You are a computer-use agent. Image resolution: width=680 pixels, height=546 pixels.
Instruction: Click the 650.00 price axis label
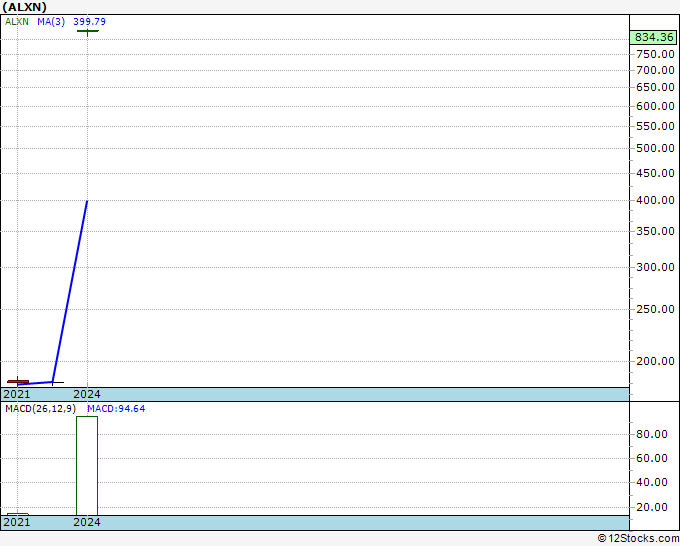pos(655,87)
